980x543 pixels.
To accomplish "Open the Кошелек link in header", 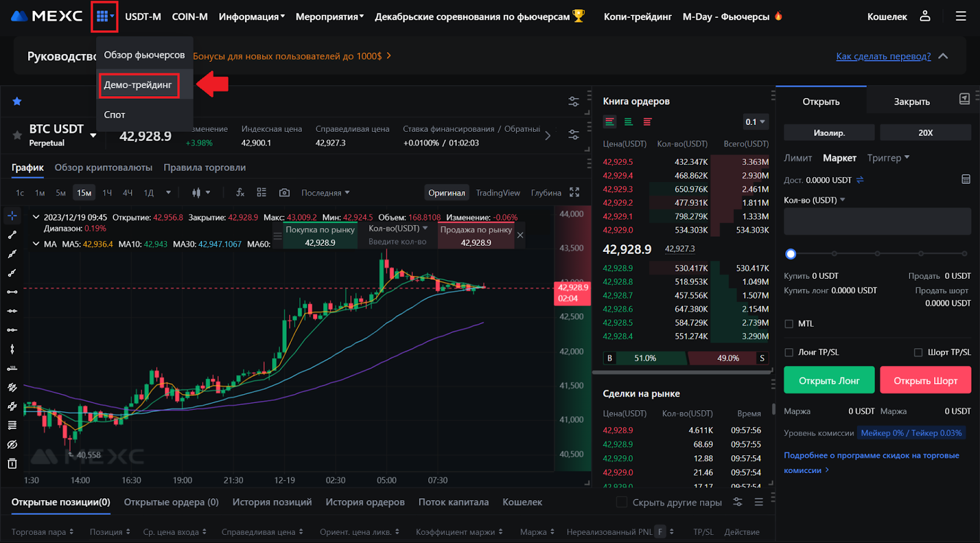I will click(887, 17).
